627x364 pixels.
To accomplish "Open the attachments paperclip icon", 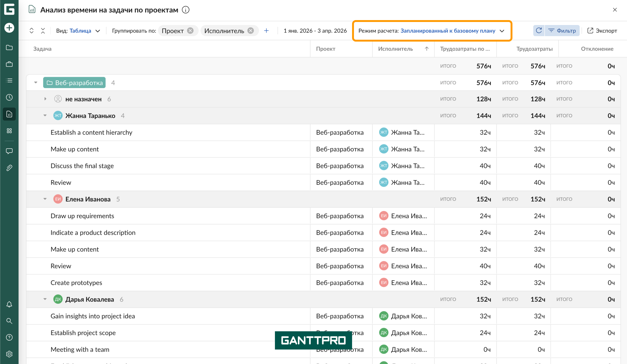I will 9,168.
